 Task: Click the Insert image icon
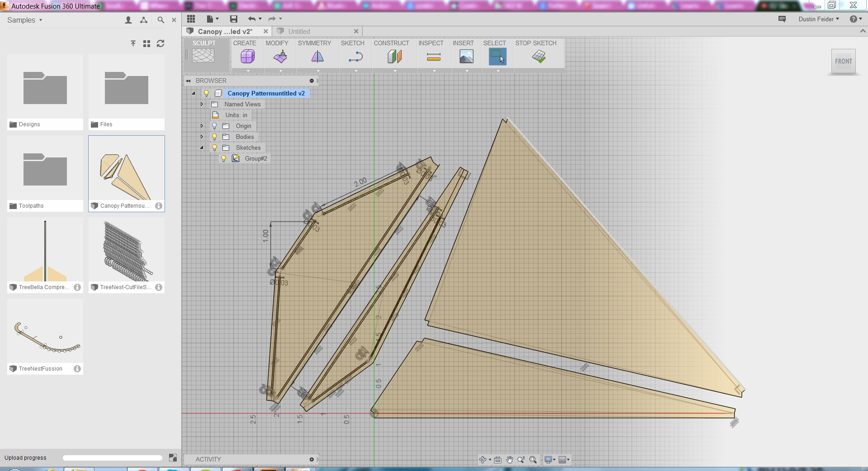pyautogui.click(x=466, y=57)
